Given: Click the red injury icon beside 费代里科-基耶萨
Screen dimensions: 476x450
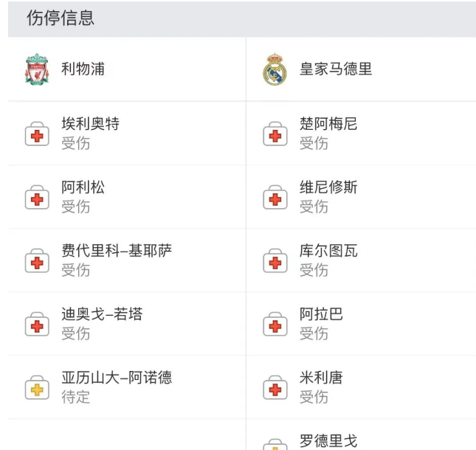Looking at the screenshot, I should click(37, 260).
